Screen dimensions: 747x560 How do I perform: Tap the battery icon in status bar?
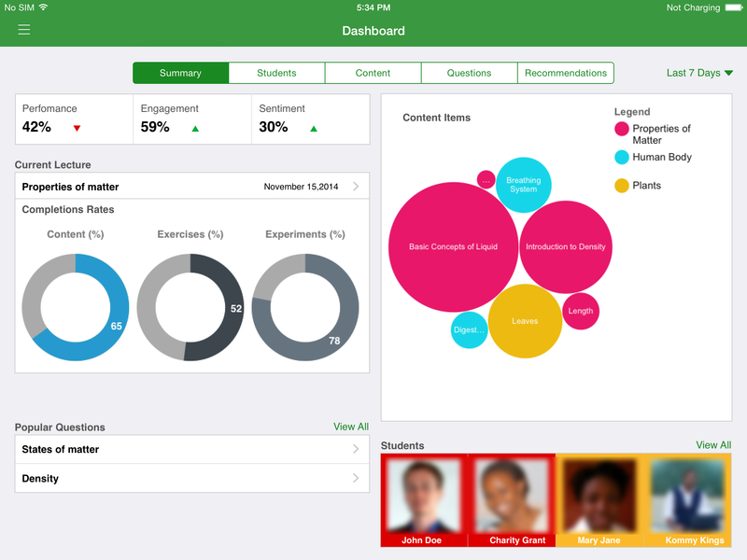pyautogui.click(x=734, y=7)
